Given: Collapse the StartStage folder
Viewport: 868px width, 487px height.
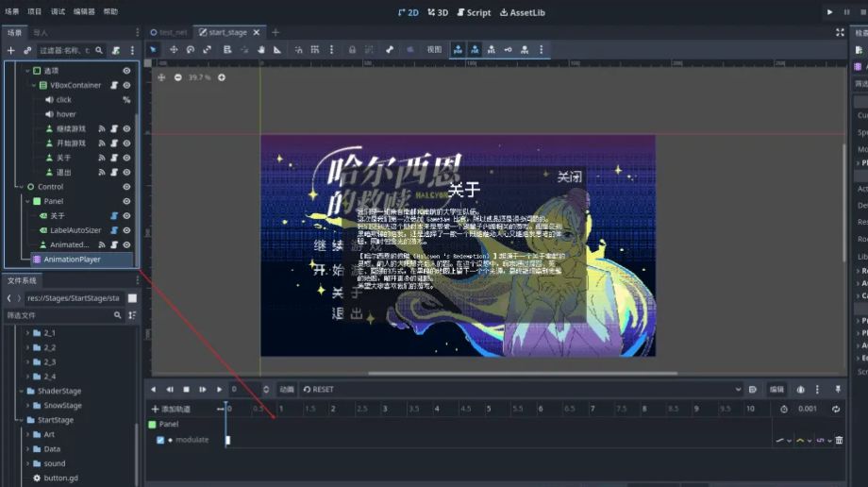Looking at the screenshot, I should pos(22,420).
